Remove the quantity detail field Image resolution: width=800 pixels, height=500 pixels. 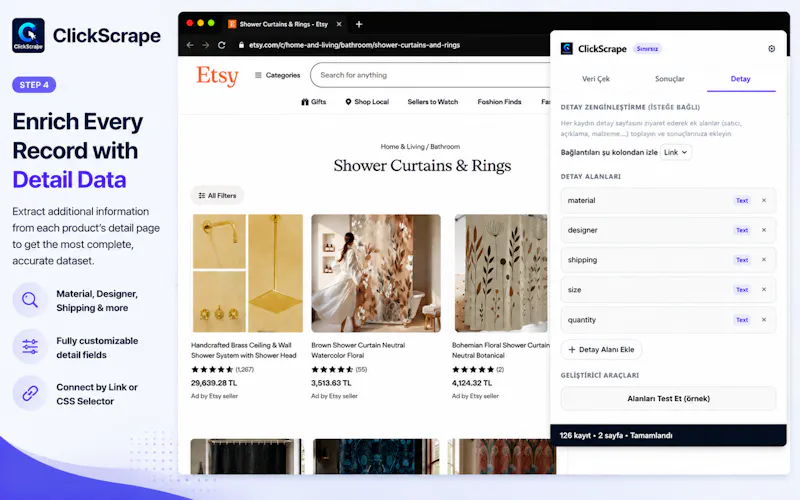[x=764, y=320]
